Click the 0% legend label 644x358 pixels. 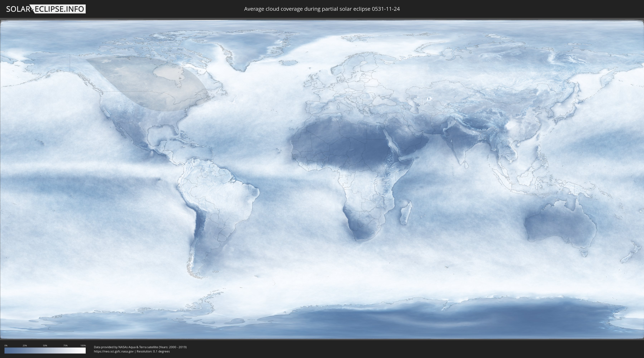click(x=6, y=345)
